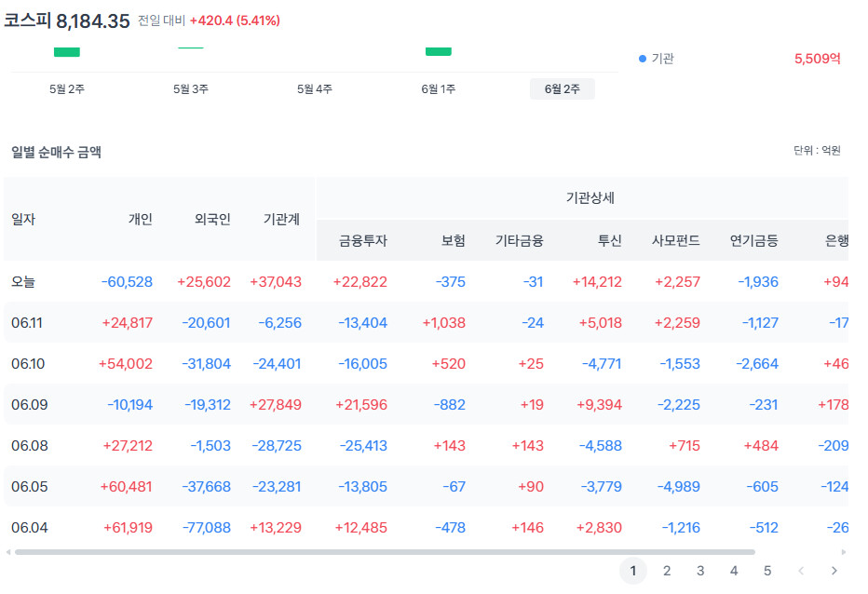Select the green bar above 5월 2주
868x594 pixels.
click(67, 52)
